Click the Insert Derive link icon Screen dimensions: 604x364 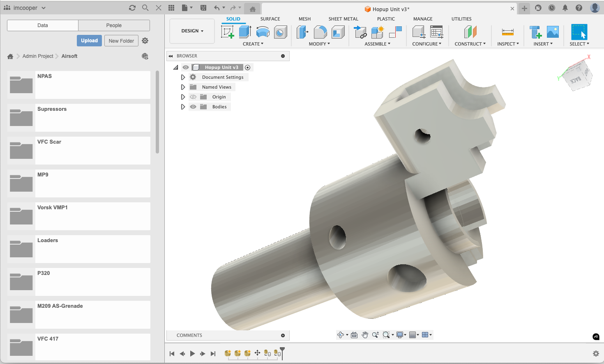pyautogui.click(x=360, y=32)
